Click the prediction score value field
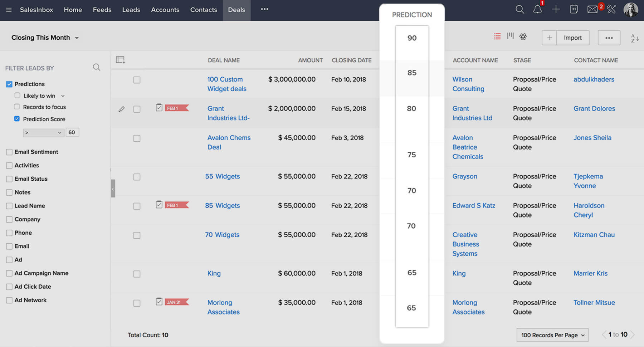This screenshot has height=347, width=644. [72, 132]
